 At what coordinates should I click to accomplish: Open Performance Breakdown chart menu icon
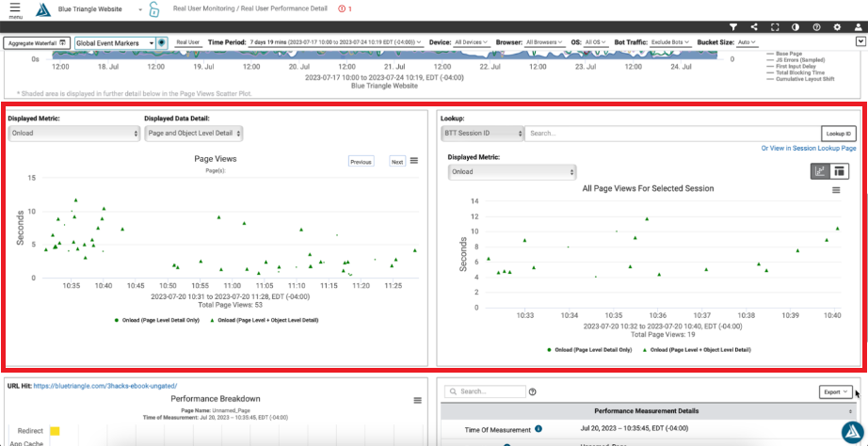pyautogui.click(x=417, y=400)
